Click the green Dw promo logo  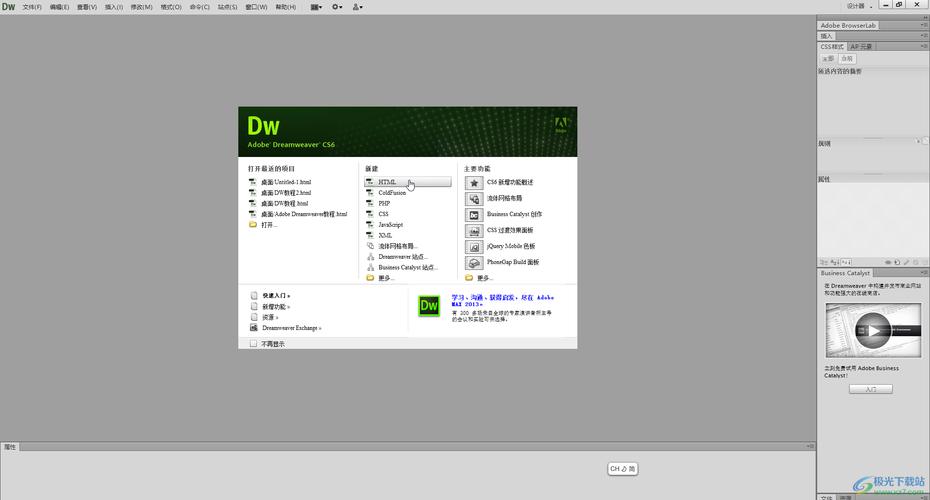coord(429,305)
